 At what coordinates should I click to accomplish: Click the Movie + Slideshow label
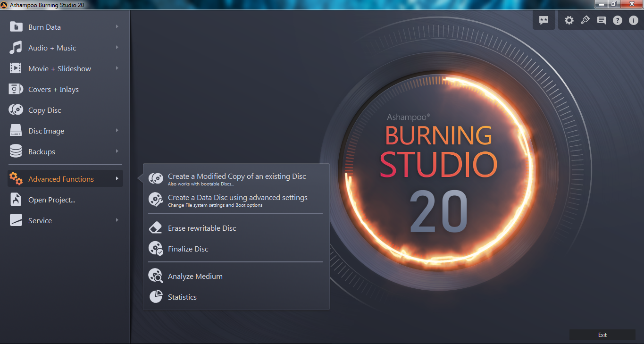point(59,68)
